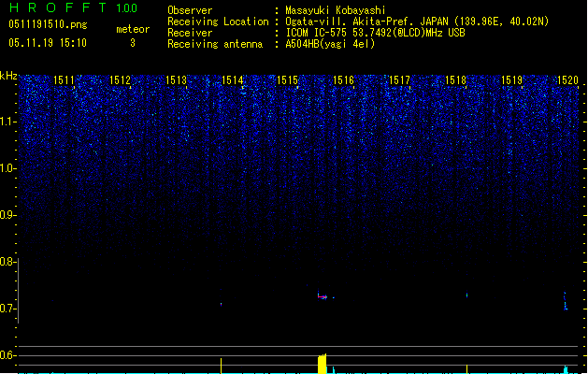The image size is (588, 374).
Task: Click the red meteor echo near 1515
Action: click(323, 296)
